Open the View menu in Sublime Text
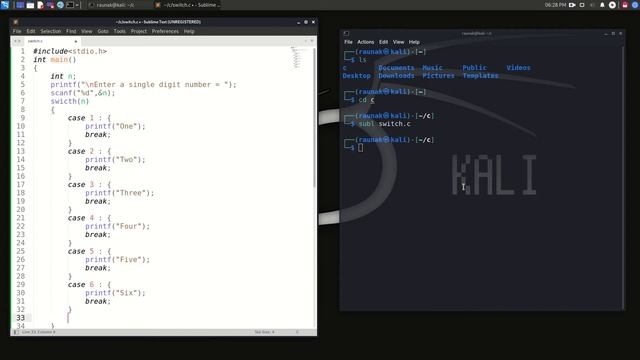 tap(87, 31)
